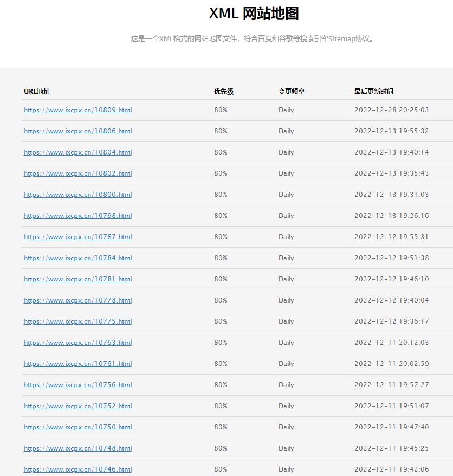Open the 10787.html sitemap entry
Screen dimensions: 453x476
tap(77, 237)
